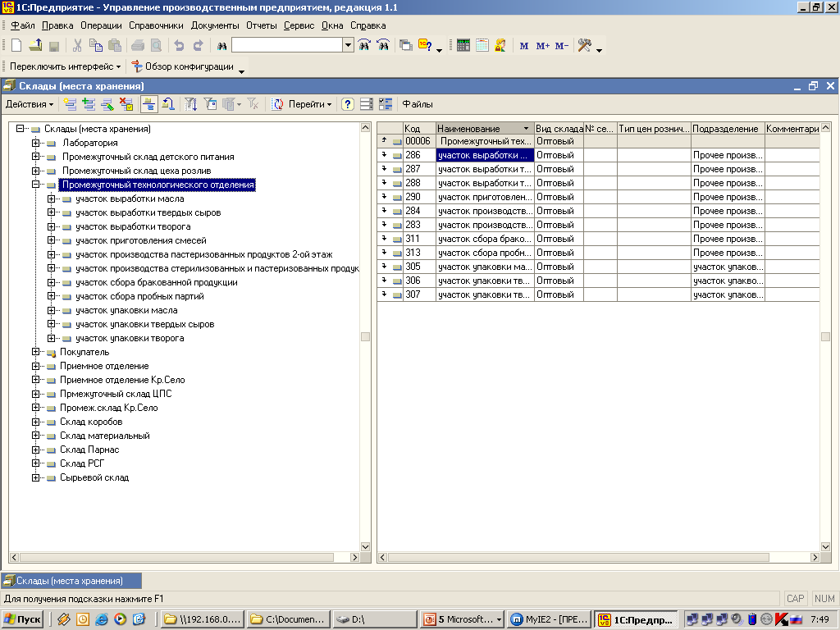Click the list display settings icon

367,104
